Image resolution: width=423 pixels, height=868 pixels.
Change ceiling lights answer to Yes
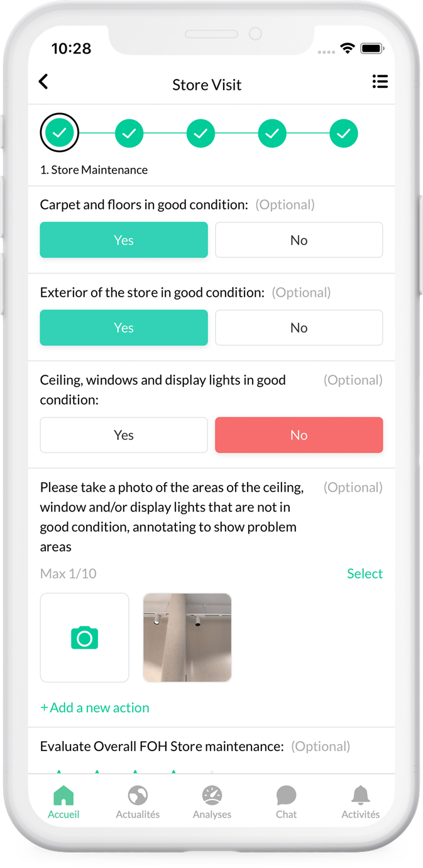click(x=124, y=434)
